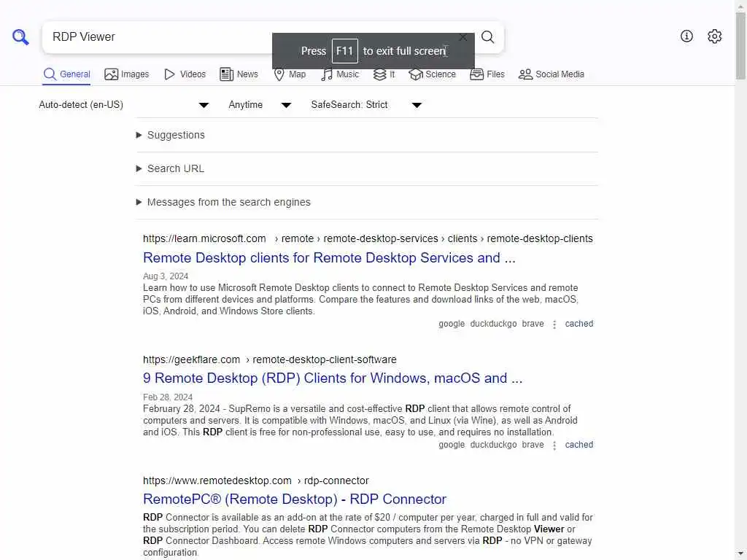Screen dimensions: 747x560
Task: Open the News tab
Action: pyautogui.click(x=239, y=74)
